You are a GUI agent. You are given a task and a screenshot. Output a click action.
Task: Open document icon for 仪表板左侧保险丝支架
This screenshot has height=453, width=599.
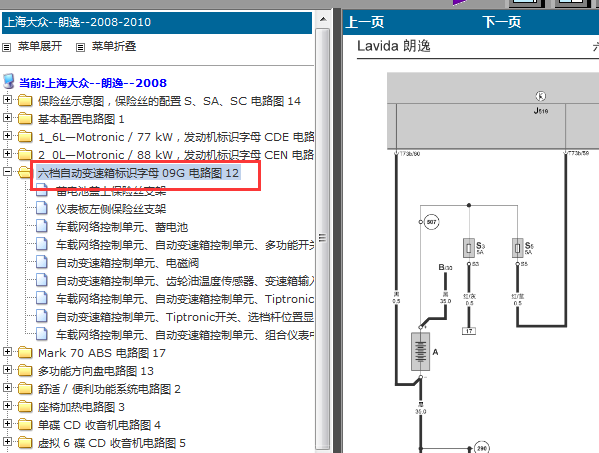click(x=42, y=208)
